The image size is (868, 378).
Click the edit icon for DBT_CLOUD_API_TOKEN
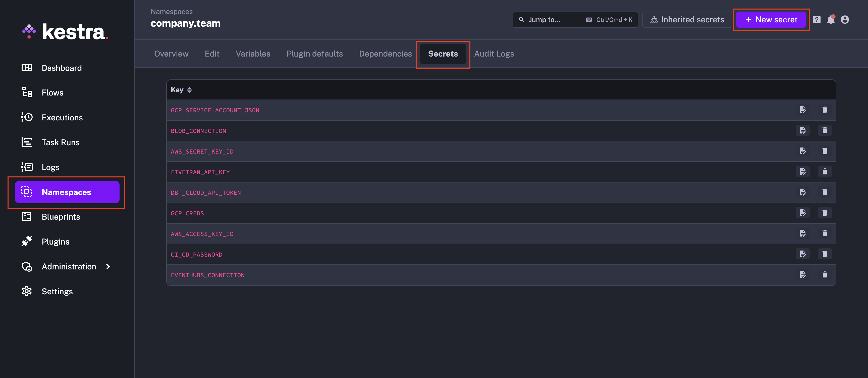point(802,192)
